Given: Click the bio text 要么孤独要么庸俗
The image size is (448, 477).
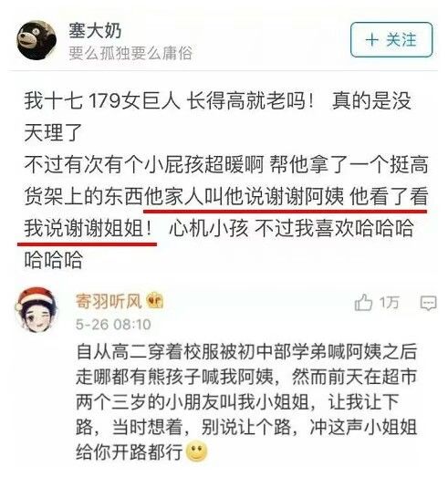Looking at the screenshot, I should [x=130, y=53].
